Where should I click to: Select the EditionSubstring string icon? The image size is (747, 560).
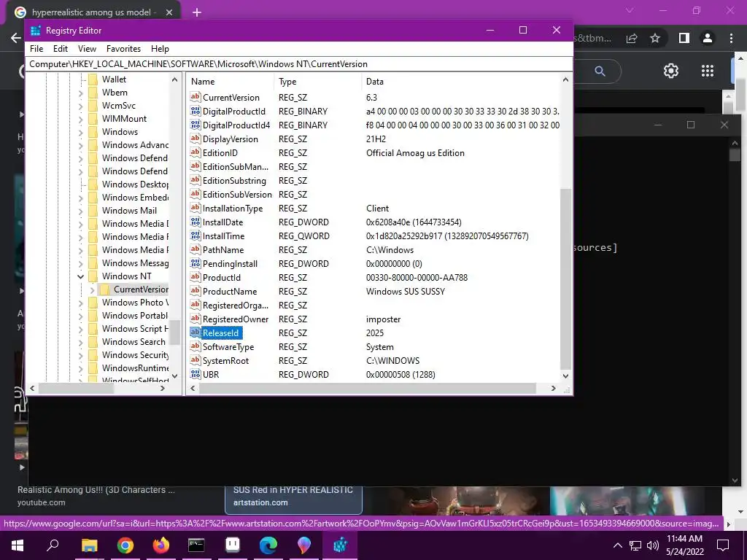196,180
